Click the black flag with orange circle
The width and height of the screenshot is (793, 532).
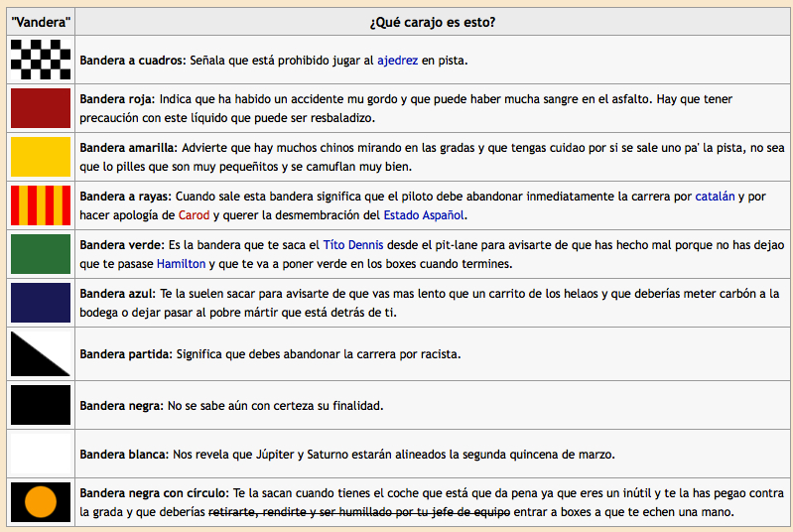[40, 501]
